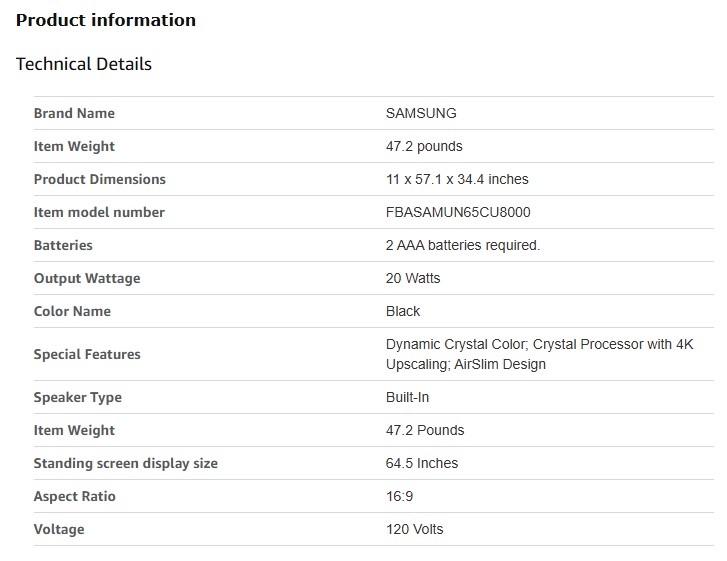This screenshot has height=561, width=727.
Task: Select the FBASAMUN65CU8000 model number text
Action: (x=458, y=212)
